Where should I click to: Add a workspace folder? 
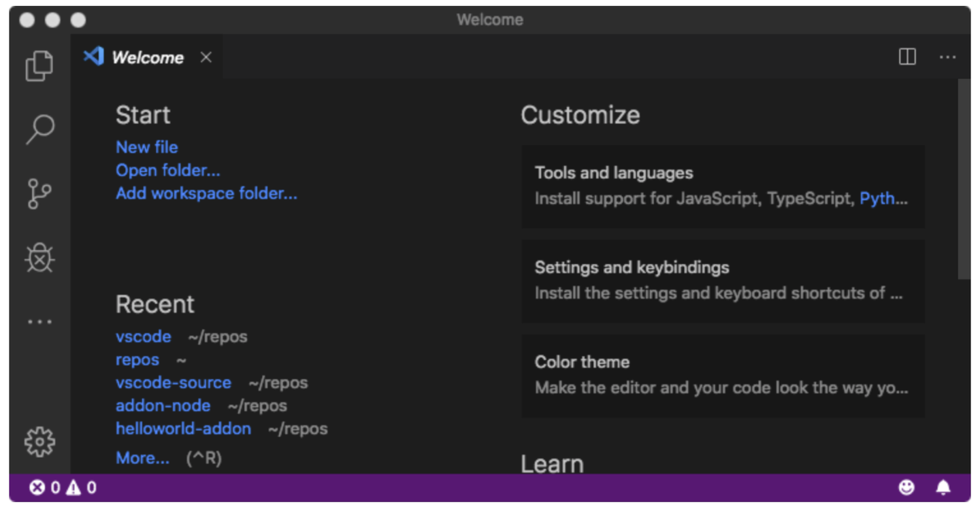coord(206,193)
